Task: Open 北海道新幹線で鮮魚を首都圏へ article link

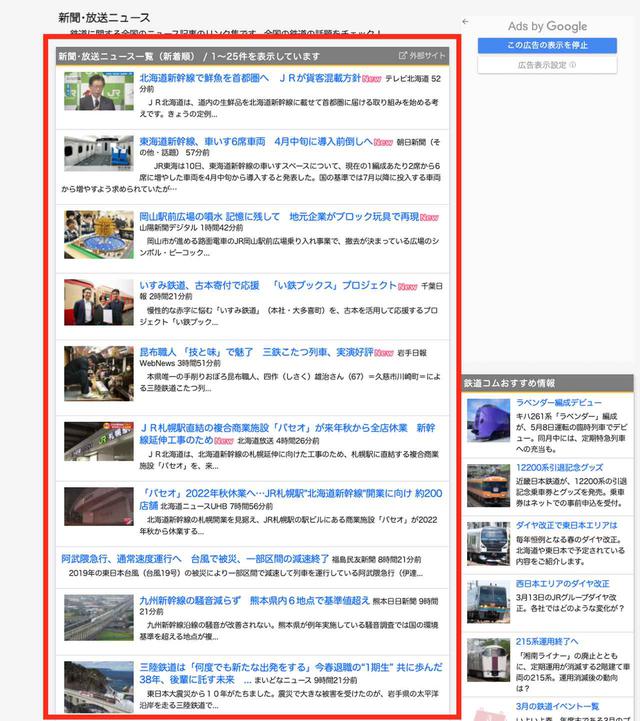Action: tap(250, 78)
